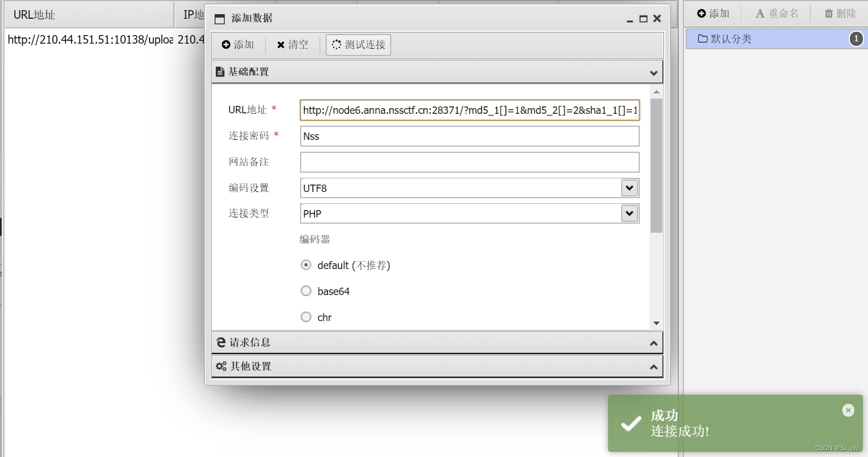The height and width of the screenshot is (457, 868).
Task: Focus the URL地址 input field
Action: [x=469, y=110]
